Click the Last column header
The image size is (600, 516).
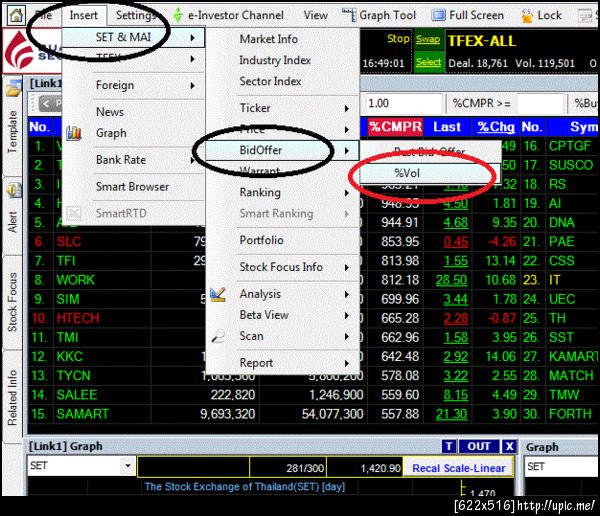click(x=447, y=127)
